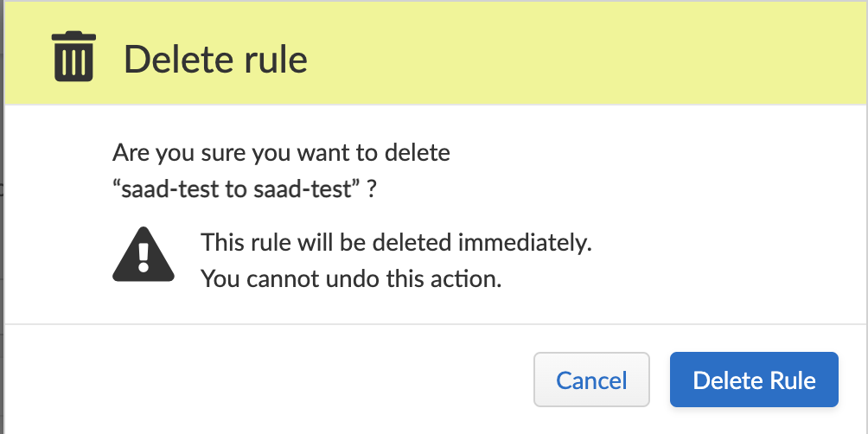Screen dimensions: 868x434
Task: Click the "You cannot undo this action" text
Action: (x=351, y=279)
